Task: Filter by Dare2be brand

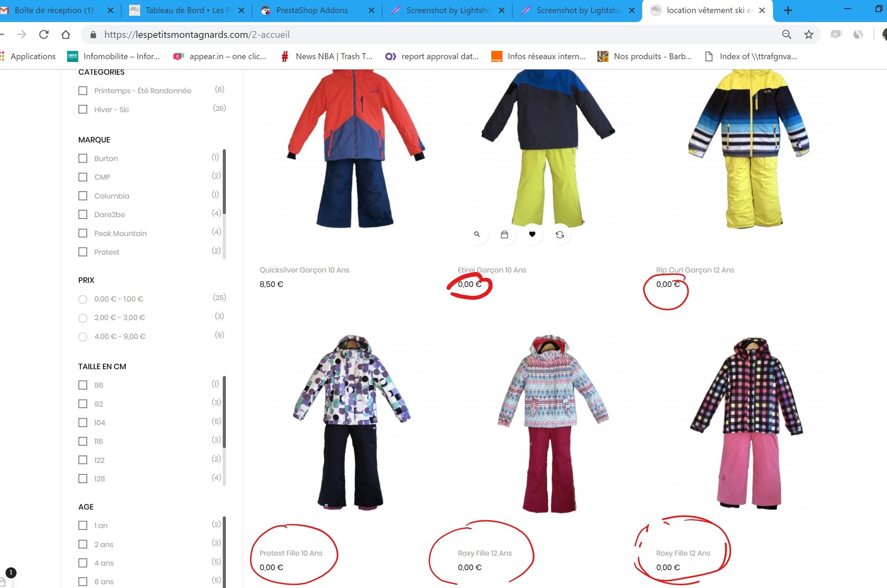Action: 83,214
